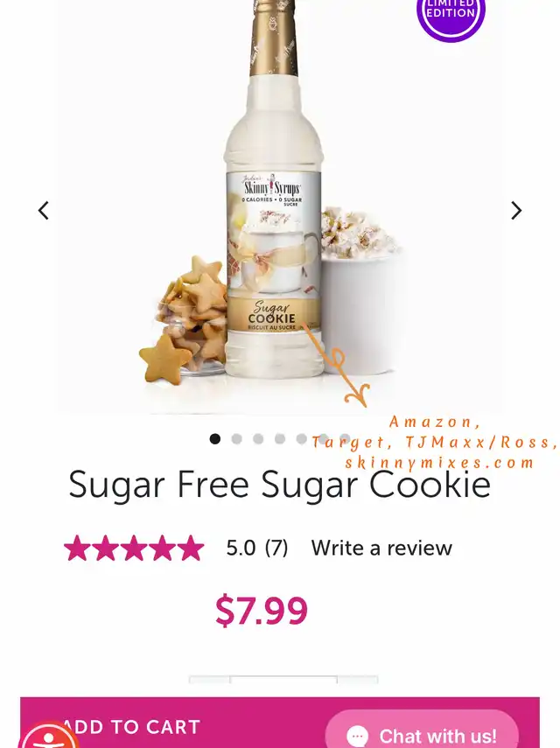Screen dimensions: 560x748
Task: Focus the quantity number field
Action: coord(283,679)
